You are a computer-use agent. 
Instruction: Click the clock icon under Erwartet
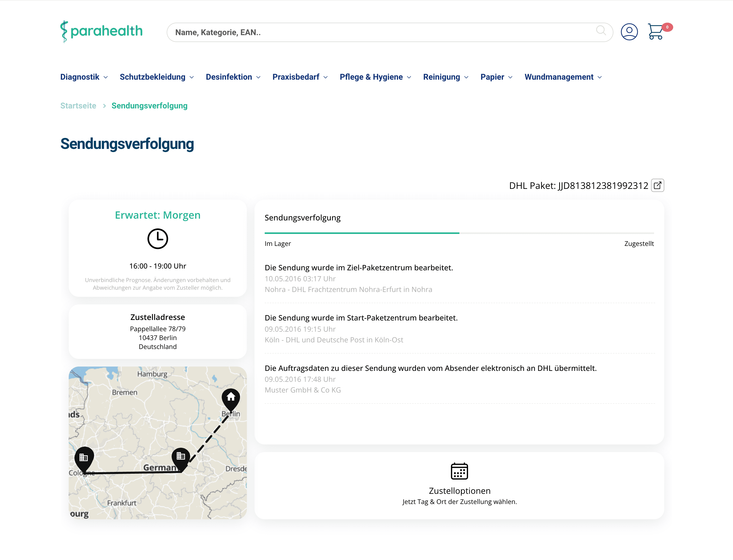click(158, 239)
